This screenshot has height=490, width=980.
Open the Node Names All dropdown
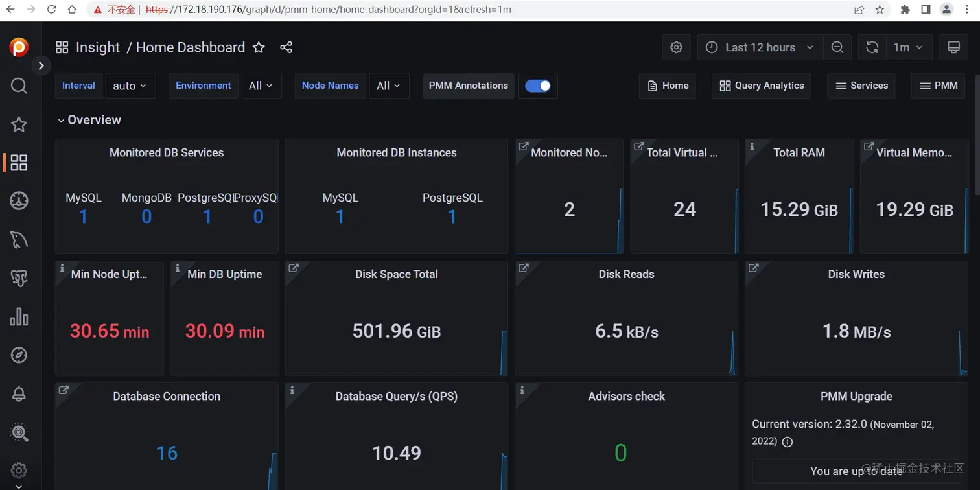pos(389,86)
